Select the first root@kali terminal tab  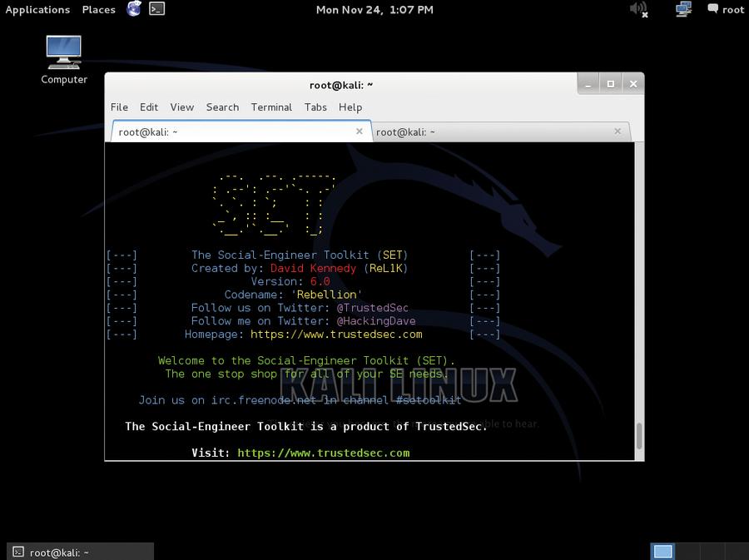[x=241, y=131]
